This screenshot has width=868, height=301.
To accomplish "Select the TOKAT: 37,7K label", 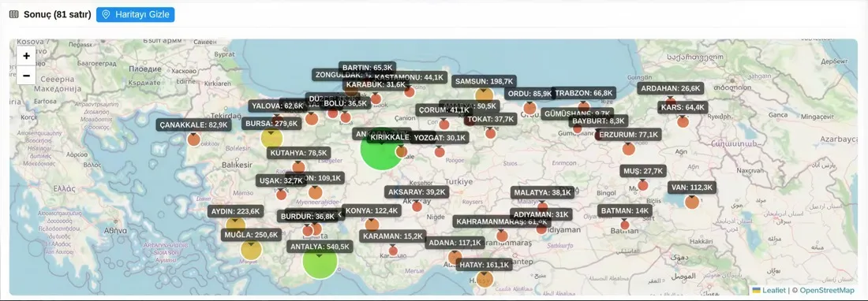I will point(491,119).
